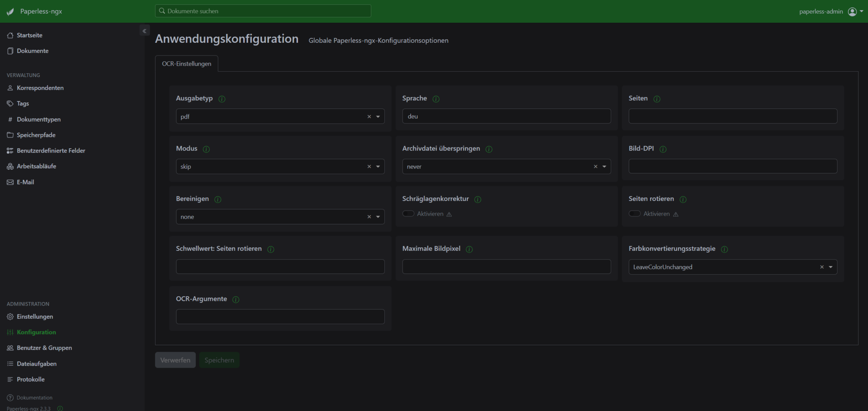This screenshot has width=868, height=411.
Task: Open Konfiguration in the sidebar
Action: [x=32, y=332]
